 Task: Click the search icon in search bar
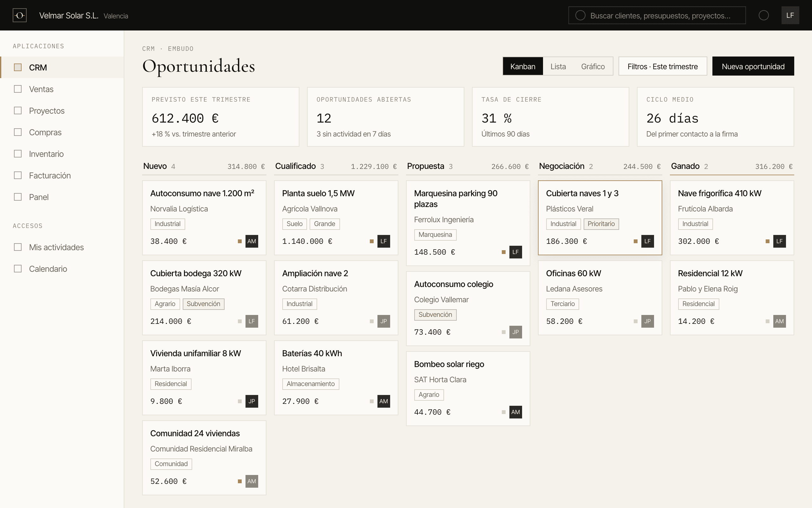(x=580, y=16)
